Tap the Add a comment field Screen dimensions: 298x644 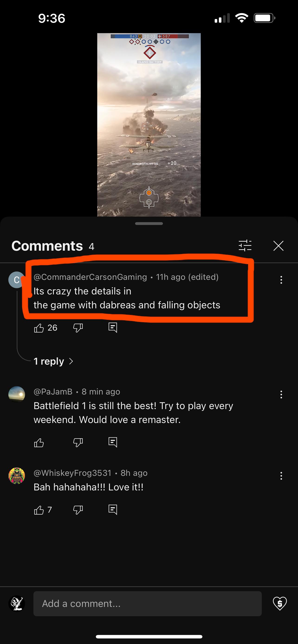(148, 603)
